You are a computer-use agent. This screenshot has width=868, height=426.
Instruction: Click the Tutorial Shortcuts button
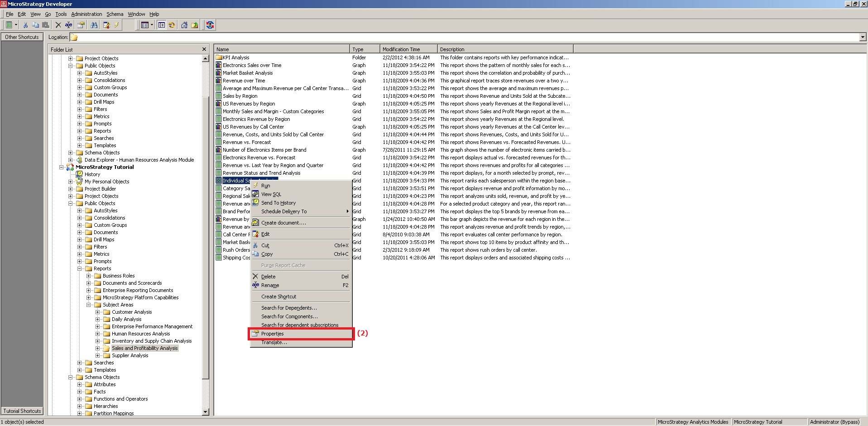point(22,411)
